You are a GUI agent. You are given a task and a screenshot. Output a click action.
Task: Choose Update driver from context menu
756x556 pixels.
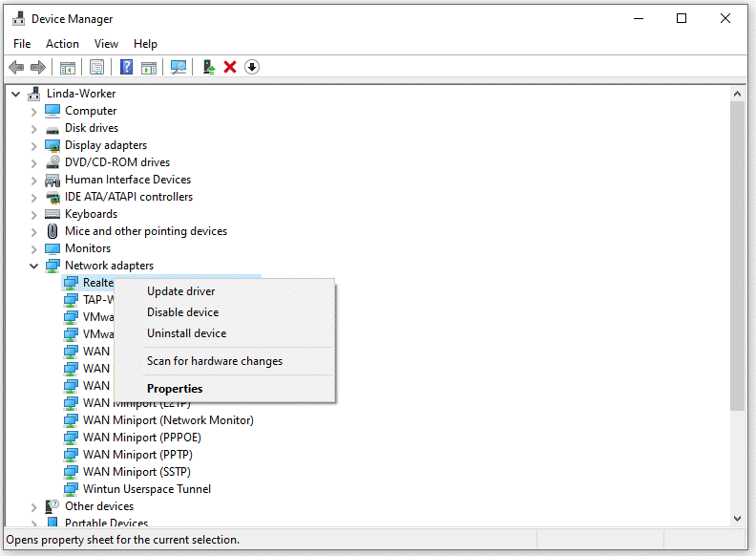tap(180, 291)
